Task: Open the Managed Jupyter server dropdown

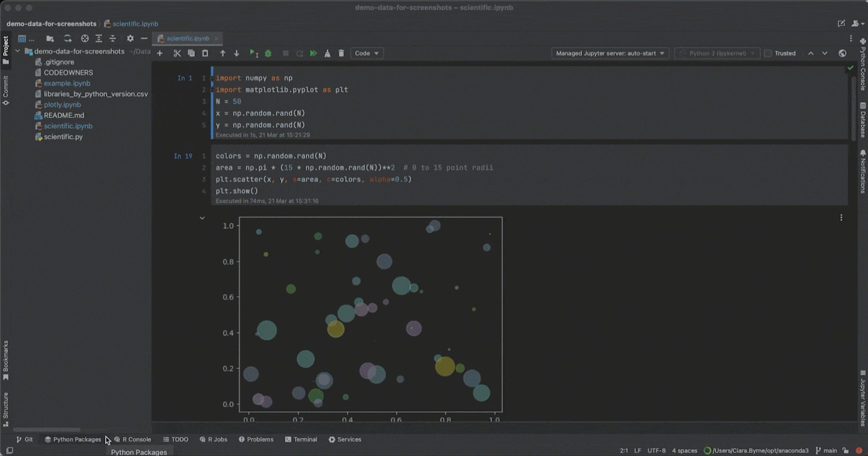Action: (610, 54)
